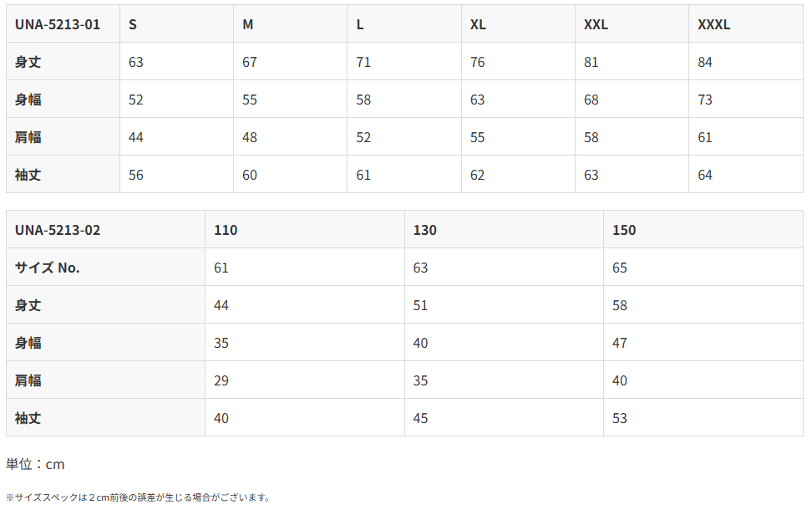Select the XXXL column header
The image size is (812, 510).
pyautogui.click(x=746, y=24)
